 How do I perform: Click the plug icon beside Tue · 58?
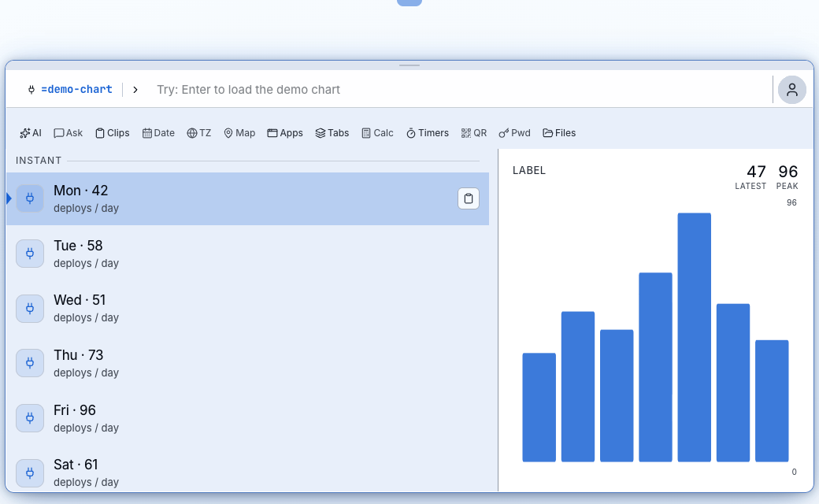(x=30, y=254)
